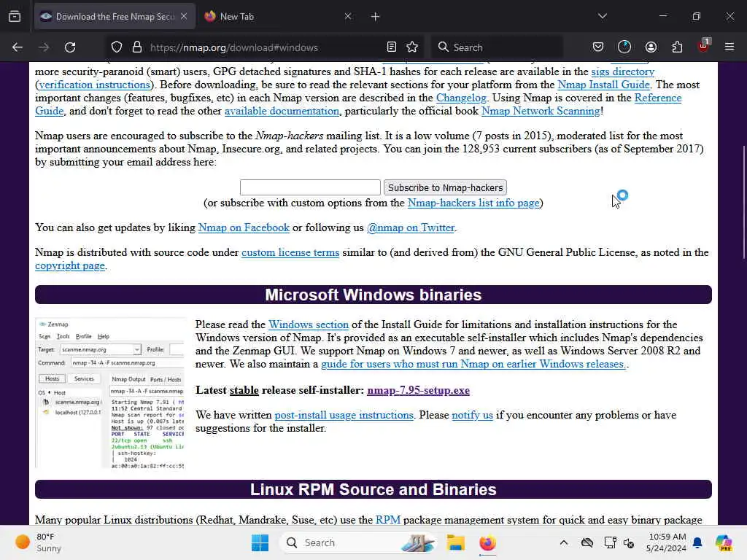Open Windows section install guide link
747x560 pixels.
click(x=309, y=324)
